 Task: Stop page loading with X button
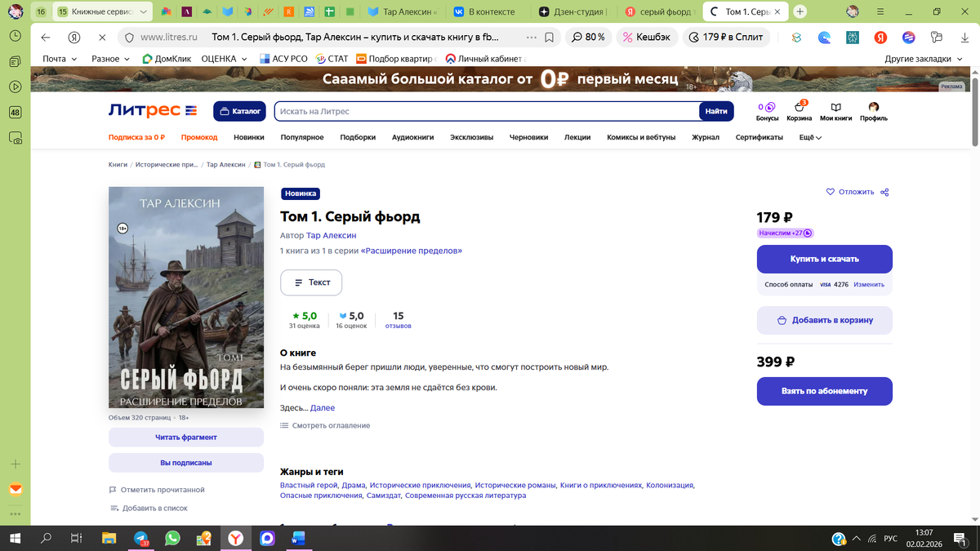pyautogui.click(x=101, y=38)
